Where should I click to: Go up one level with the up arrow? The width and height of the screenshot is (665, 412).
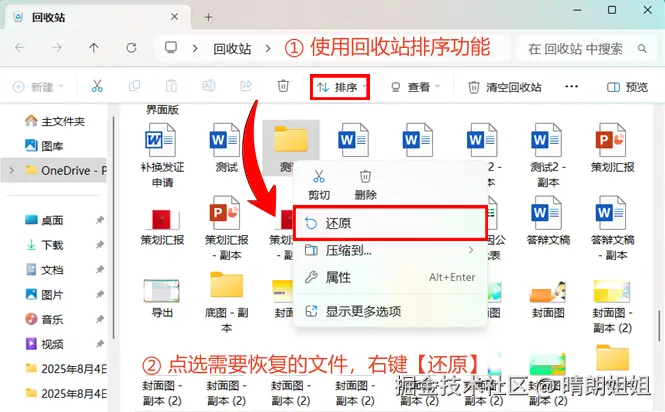[94, 48]
